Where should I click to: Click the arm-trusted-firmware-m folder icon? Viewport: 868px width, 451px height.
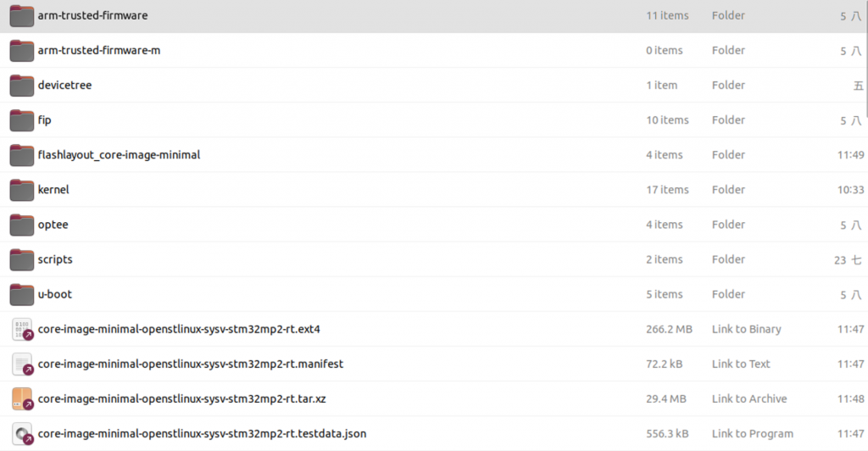[21, 50]
